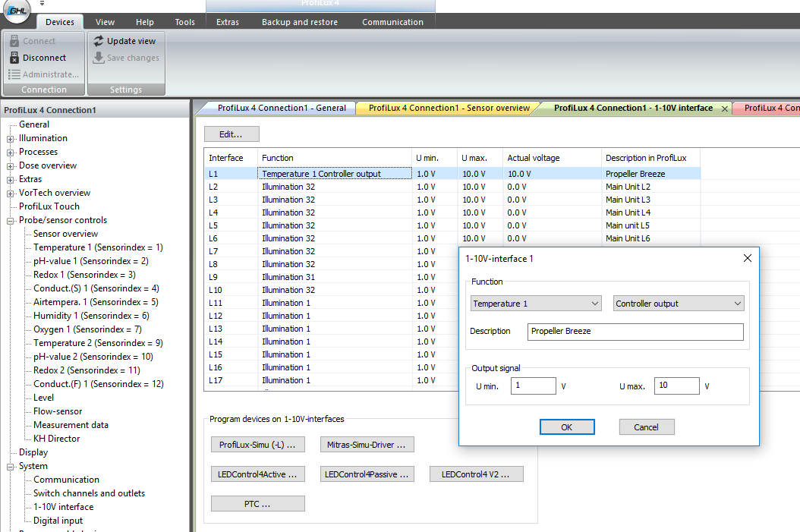Click the Save changes download icon
This screenshot has height=532, width=800.
[99, 58]
